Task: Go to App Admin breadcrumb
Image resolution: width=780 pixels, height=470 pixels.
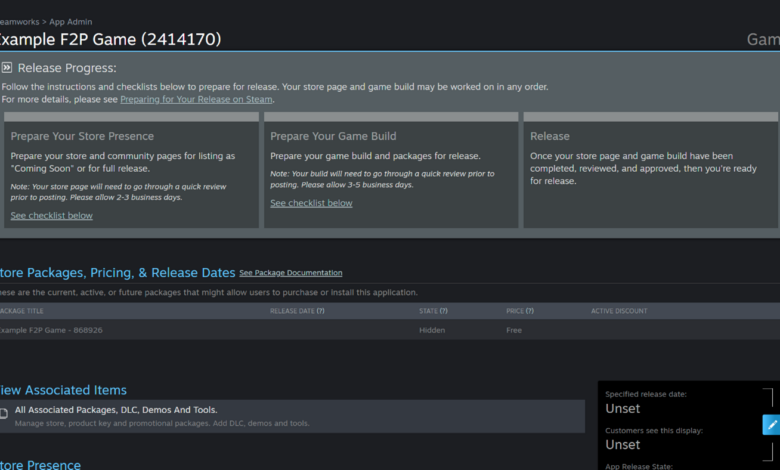Action: pos(71,22)
